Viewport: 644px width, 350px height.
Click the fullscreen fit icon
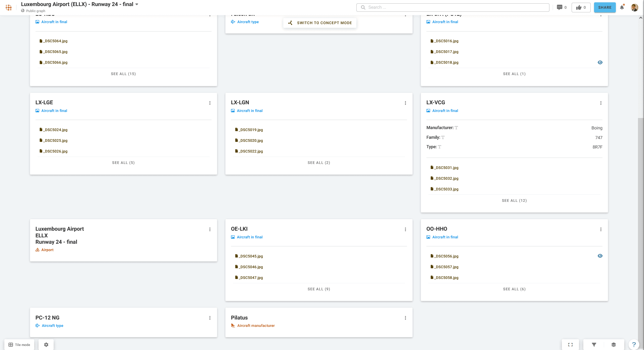click(x=571, y=345)
